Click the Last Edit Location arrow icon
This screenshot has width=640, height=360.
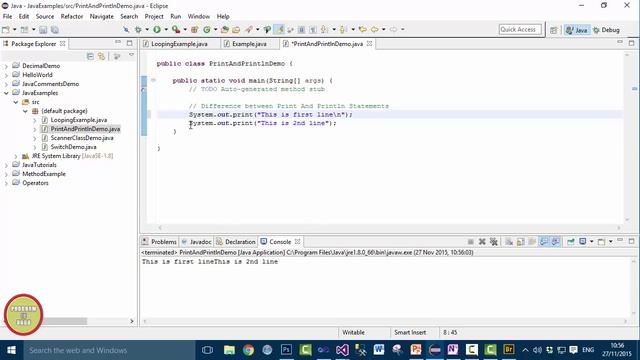point(362,29)
